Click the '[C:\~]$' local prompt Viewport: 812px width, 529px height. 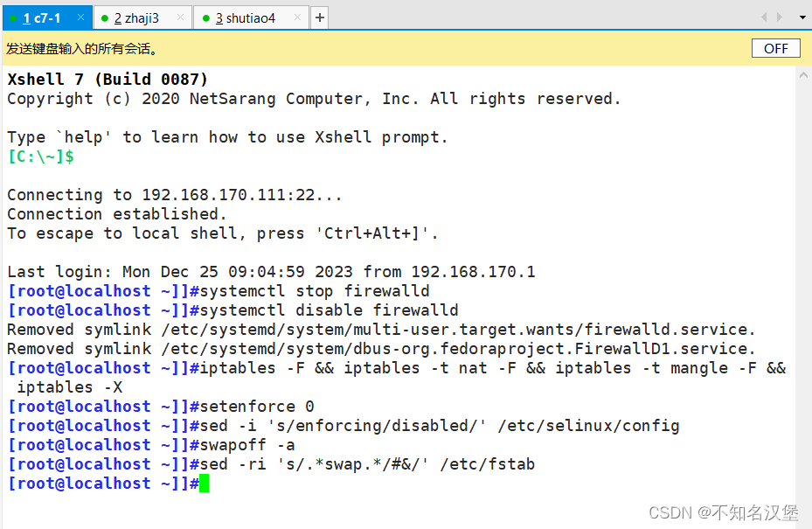coord(41,157)
